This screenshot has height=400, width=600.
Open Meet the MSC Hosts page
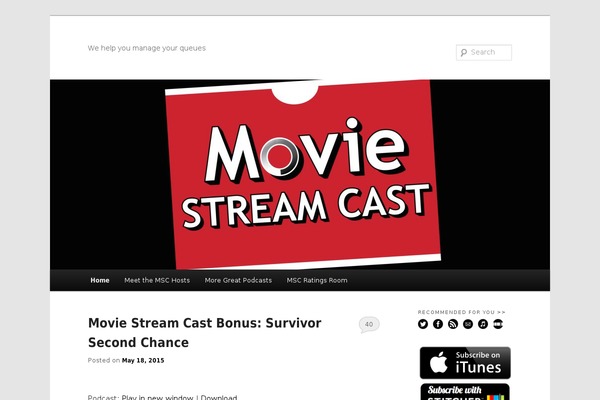(157, 280)
